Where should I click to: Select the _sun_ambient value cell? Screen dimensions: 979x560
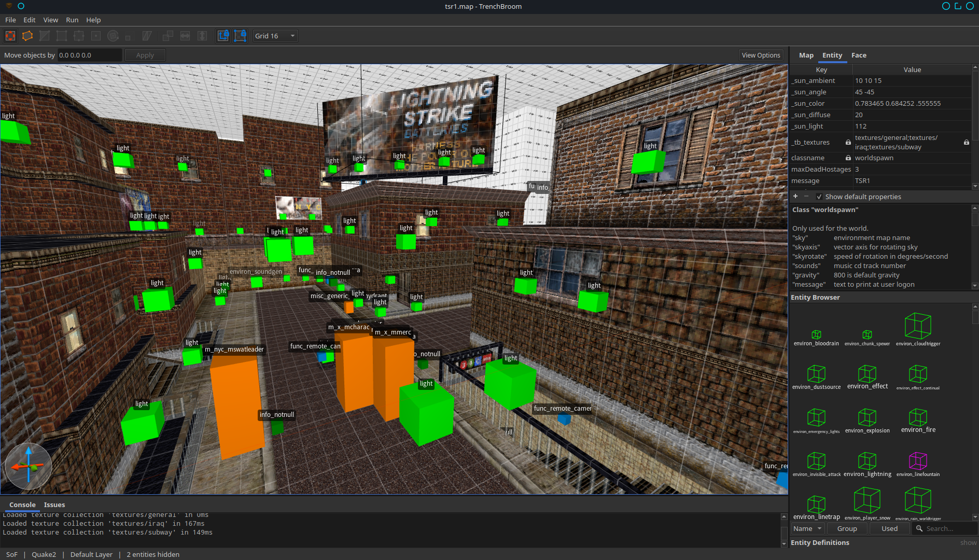click(x=912, y=80)
